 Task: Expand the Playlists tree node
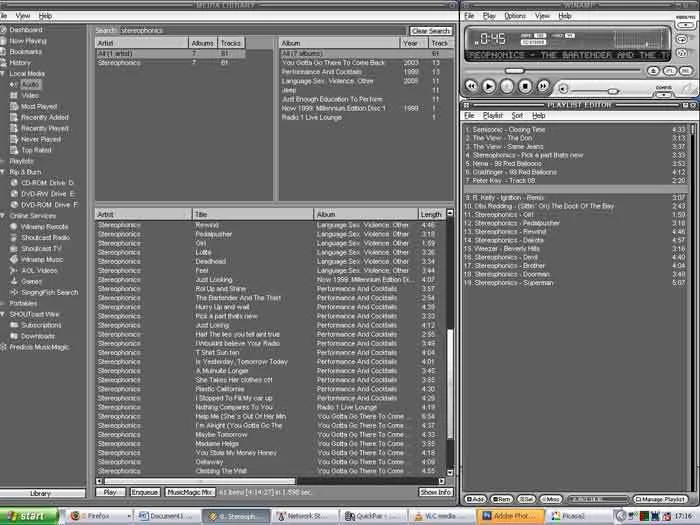point(3,161)
